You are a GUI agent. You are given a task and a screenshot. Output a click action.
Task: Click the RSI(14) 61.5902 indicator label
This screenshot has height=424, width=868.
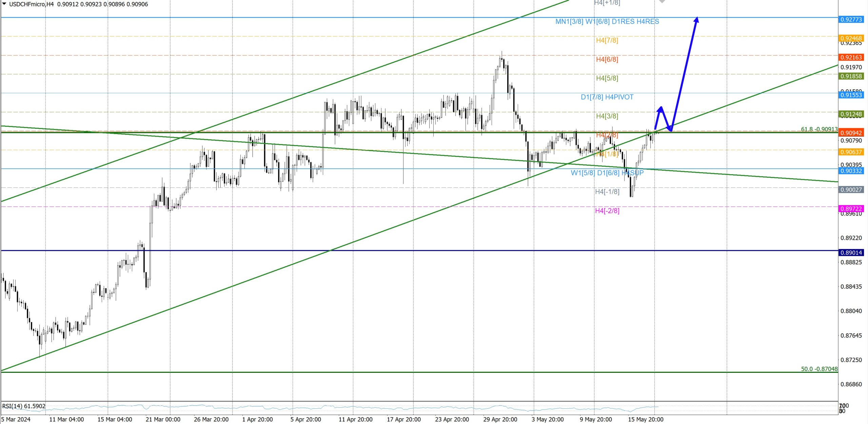coord(24,406)
